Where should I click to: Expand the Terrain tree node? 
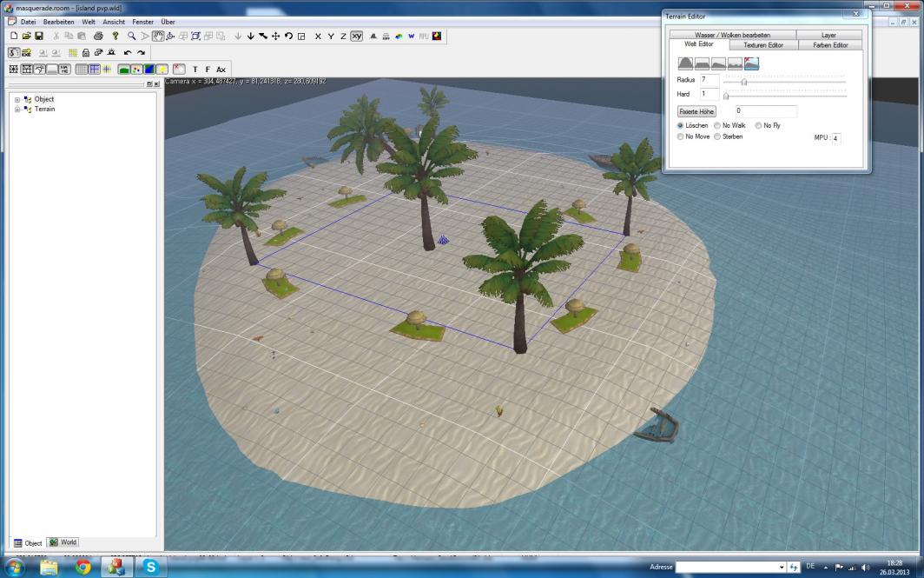17,109
